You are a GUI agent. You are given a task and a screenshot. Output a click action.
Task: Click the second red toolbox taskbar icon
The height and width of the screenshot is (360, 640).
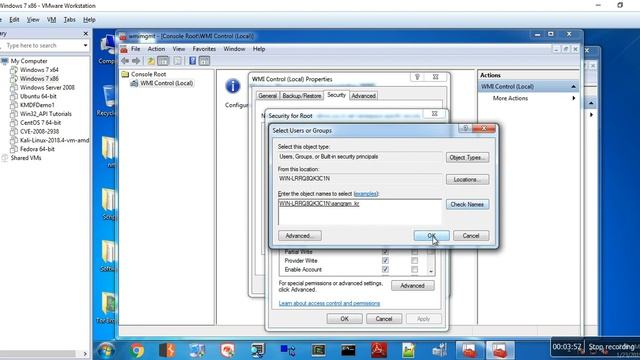coord(500,350)
